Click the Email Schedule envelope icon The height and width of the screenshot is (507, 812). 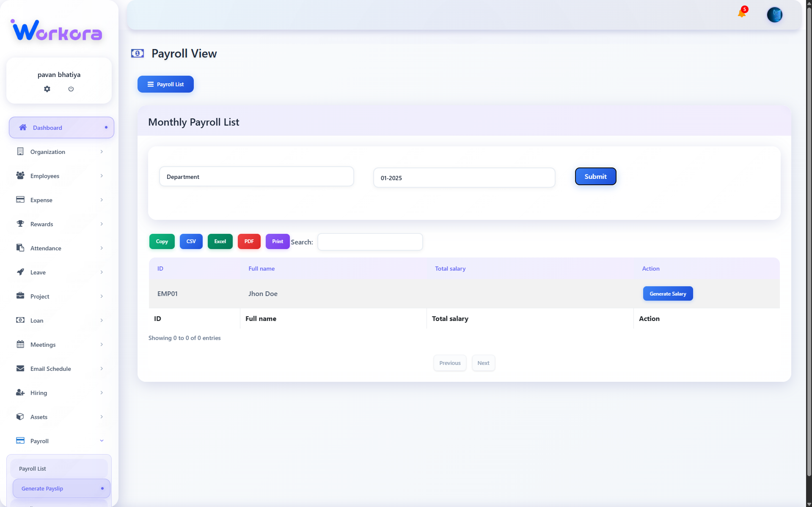[x=20, y=368]
